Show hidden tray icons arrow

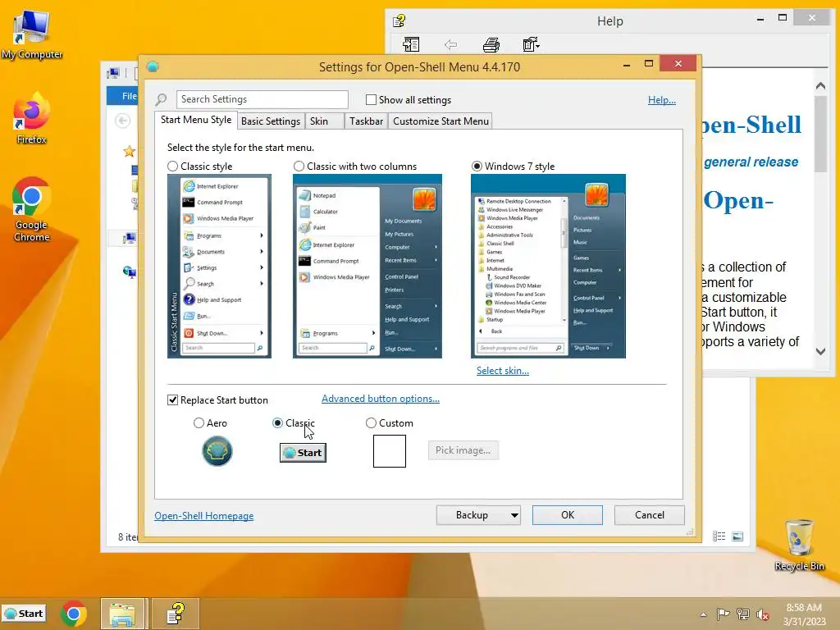click(x=703, y=614)
